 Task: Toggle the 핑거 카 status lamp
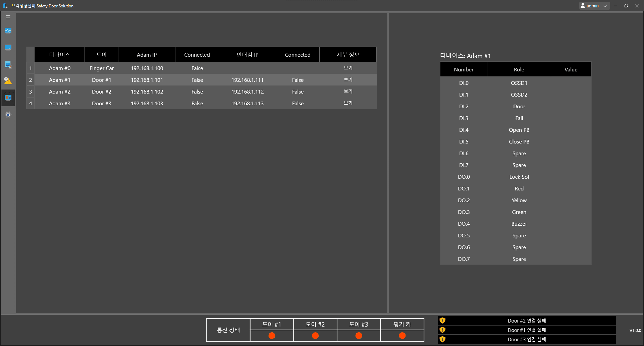pos(402,335)
